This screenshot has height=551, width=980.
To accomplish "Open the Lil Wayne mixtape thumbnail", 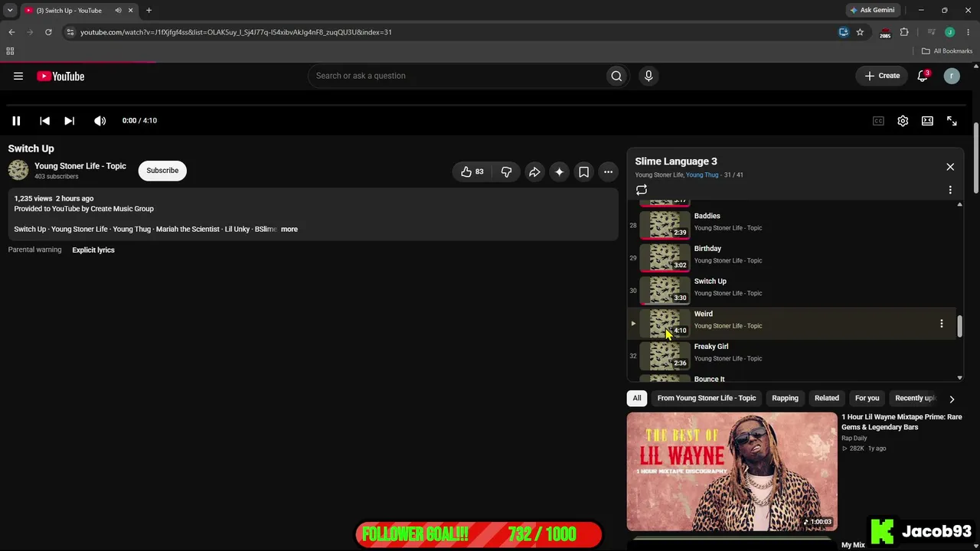I will click(732, 471).
